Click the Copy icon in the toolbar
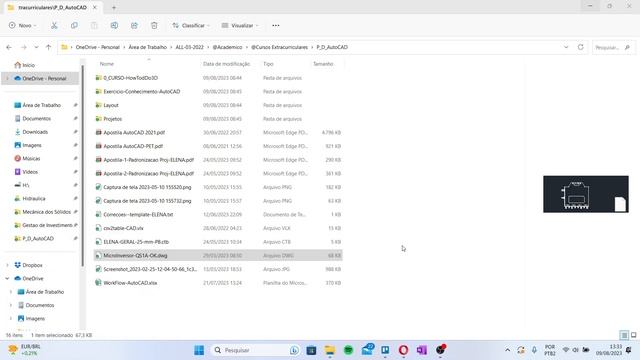The image size is (640, 360). pos(74,25)
